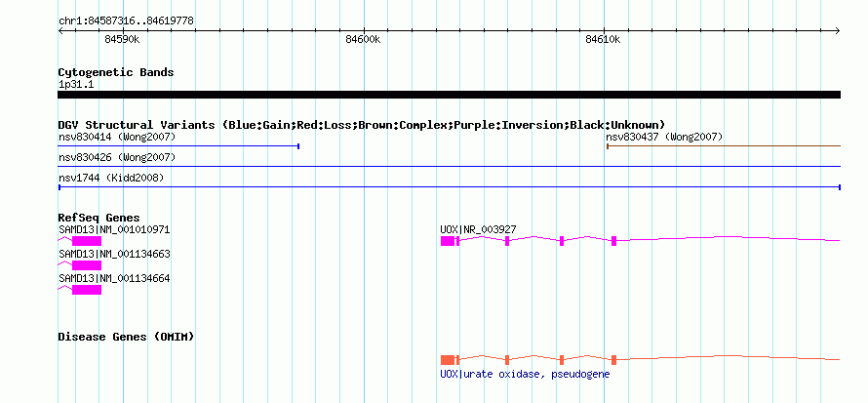The image size is (868, 403).
Task: Click the 84610k ruler tick label
Action: click(603, 39)
